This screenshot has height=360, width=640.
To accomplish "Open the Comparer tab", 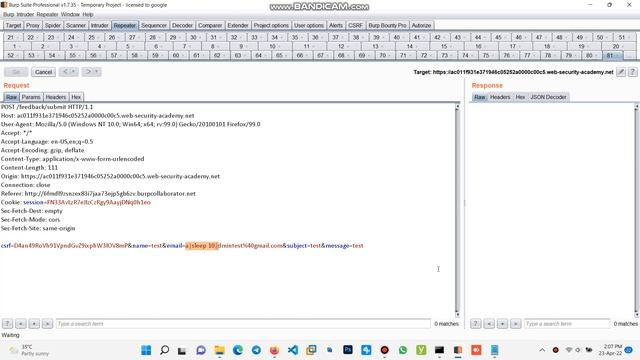I will pos(210,25).
